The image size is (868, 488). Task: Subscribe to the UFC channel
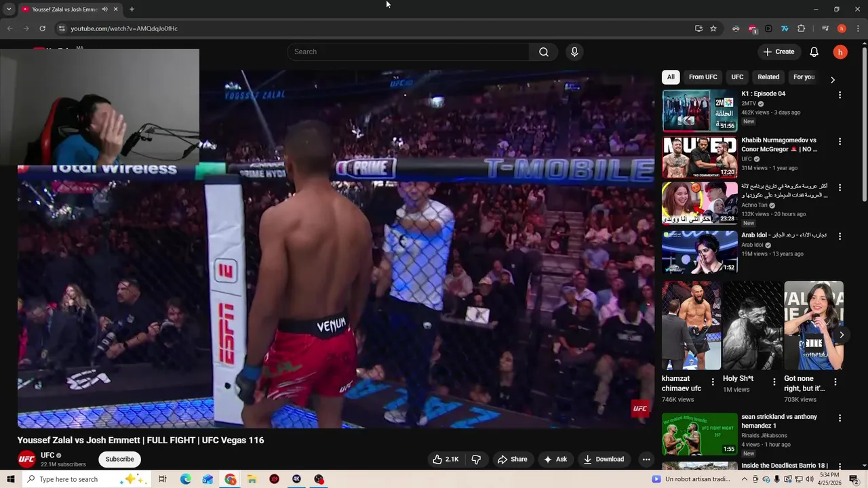click(x=119, y=459)
